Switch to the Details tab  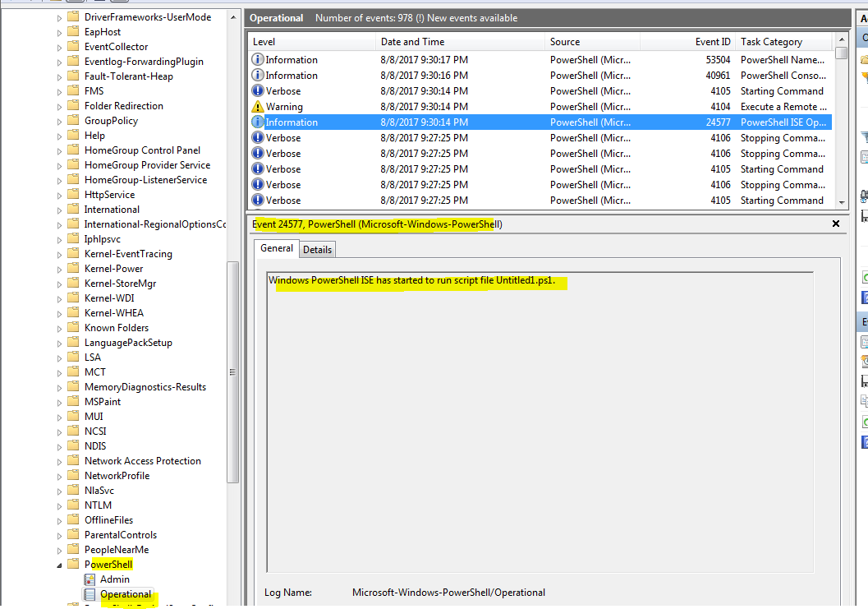[317, 248]
